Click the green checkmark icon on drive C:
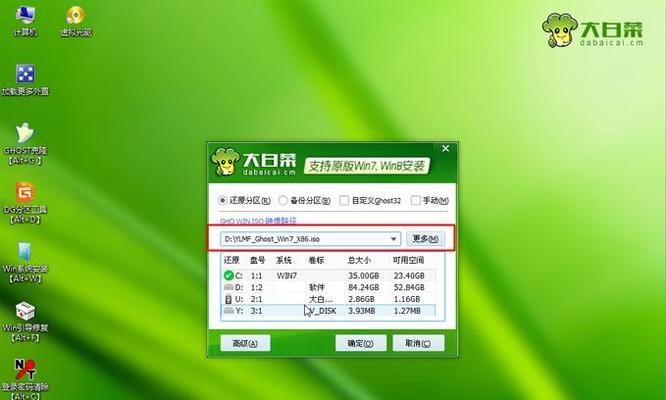The height and width of the screenshot is (400, 666). tap(229, 276)
